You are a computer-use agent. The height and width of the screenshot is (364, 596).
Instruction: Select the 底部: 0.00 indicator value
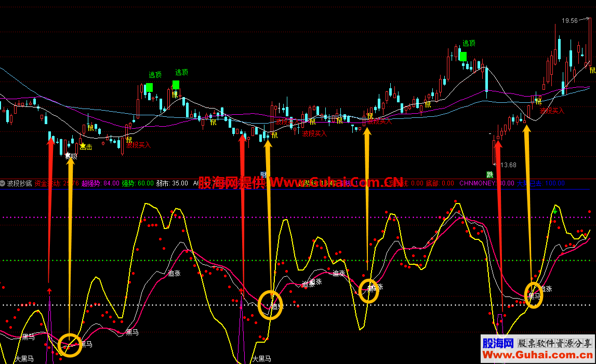pyautogui.click(x=440, y=183)
